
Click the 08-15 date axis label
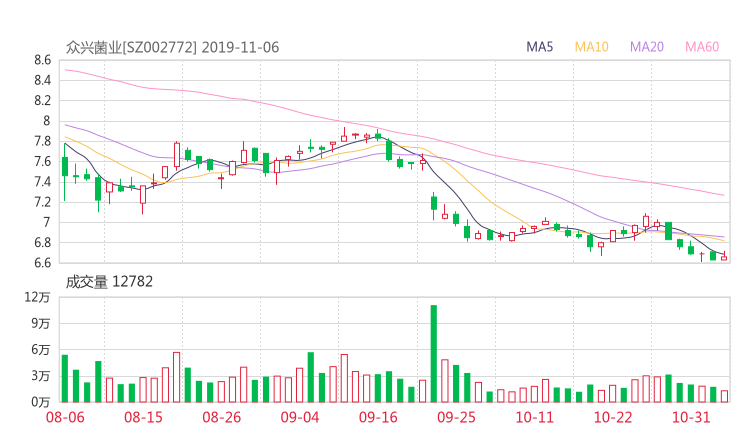(143, 417)
